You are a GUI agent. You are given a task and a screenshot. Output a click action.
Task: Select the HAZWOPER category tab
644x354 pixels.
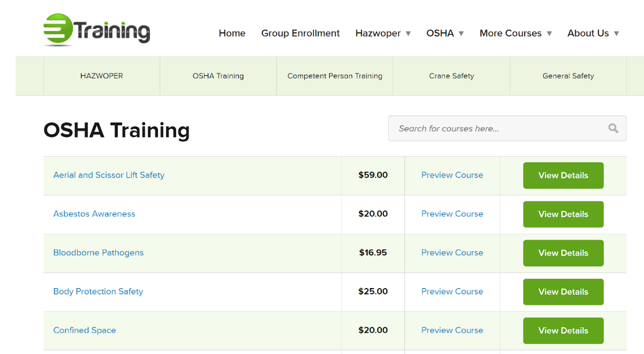101,76
